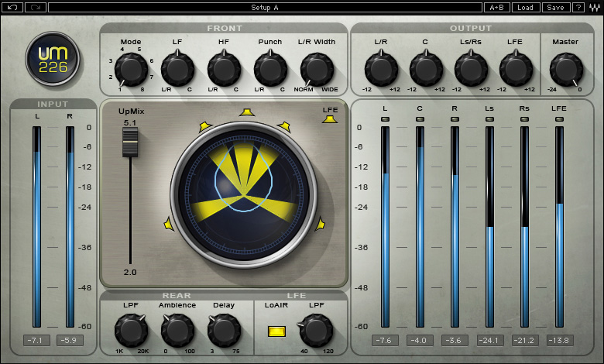Click the Undo arrow in the top bar

tap(12, 7)
